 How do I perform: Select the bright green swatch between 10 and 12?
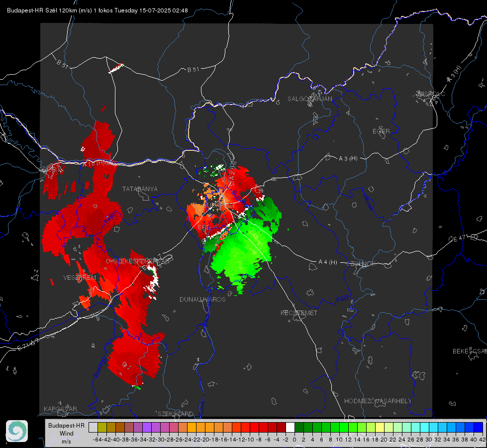pos(344,427)
